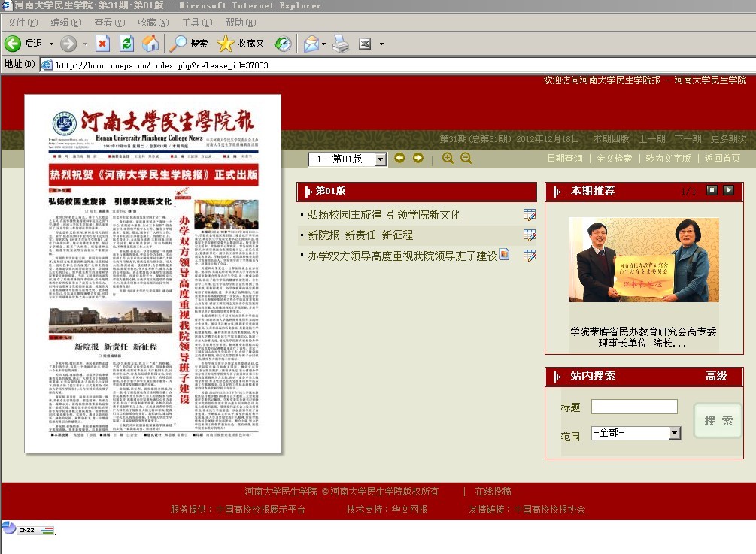Click the 下一期 next issue link
Screen dimensions: 756x554
(688, 139)
